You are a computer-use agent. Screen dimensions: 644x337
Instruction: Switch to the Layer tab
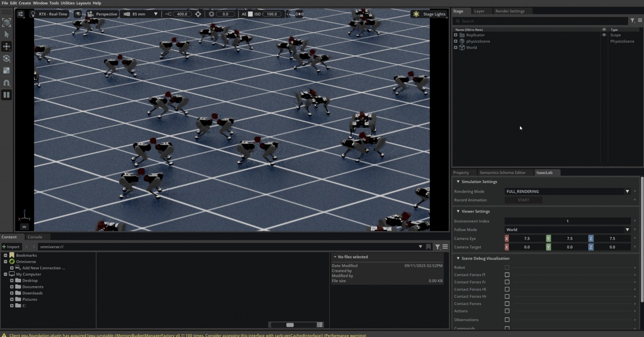479,11
